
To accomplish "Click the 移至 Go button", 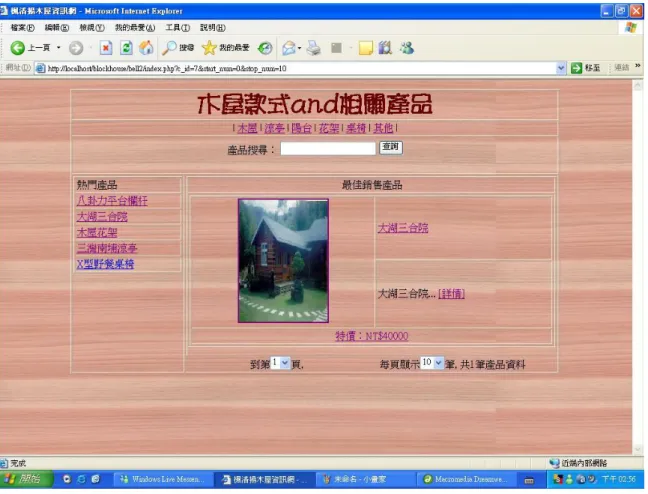I will coord(585,68).
